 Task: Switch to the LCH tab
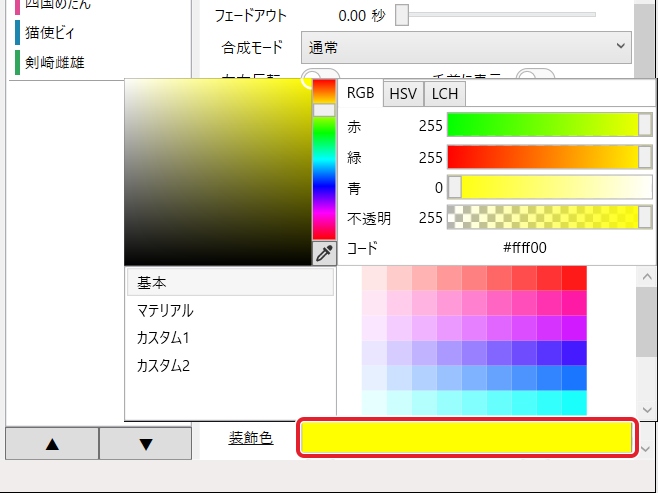coord(445,94)
